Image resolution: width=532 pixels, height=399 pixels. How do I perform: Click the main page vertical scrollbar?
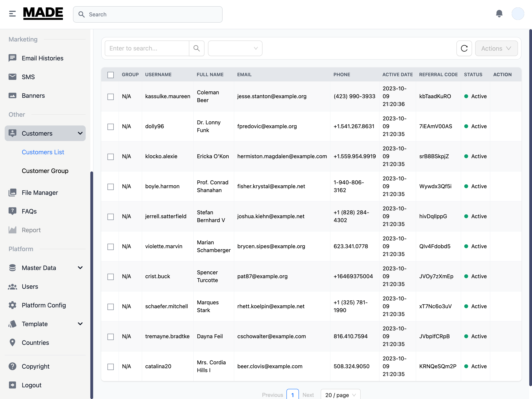(530, 208)
